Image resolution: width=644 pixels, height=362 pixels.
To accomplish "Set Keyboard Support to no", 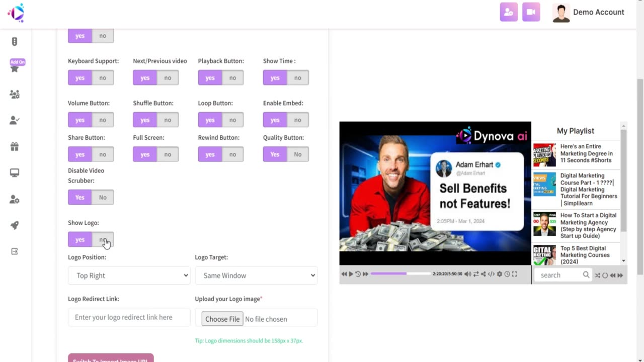I will tap(103, 77).
